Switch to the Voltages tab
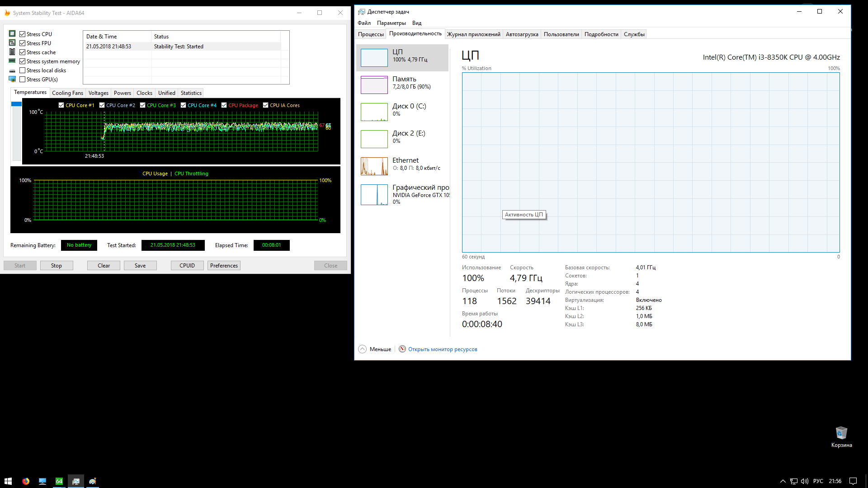 coord(98,93)
